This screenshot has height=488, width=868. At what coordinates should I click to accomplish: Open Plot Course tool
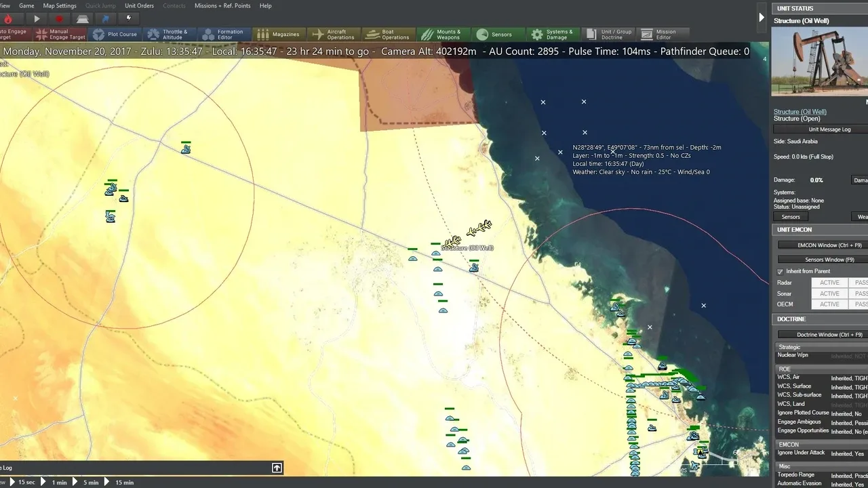click(x=115, y=35)
